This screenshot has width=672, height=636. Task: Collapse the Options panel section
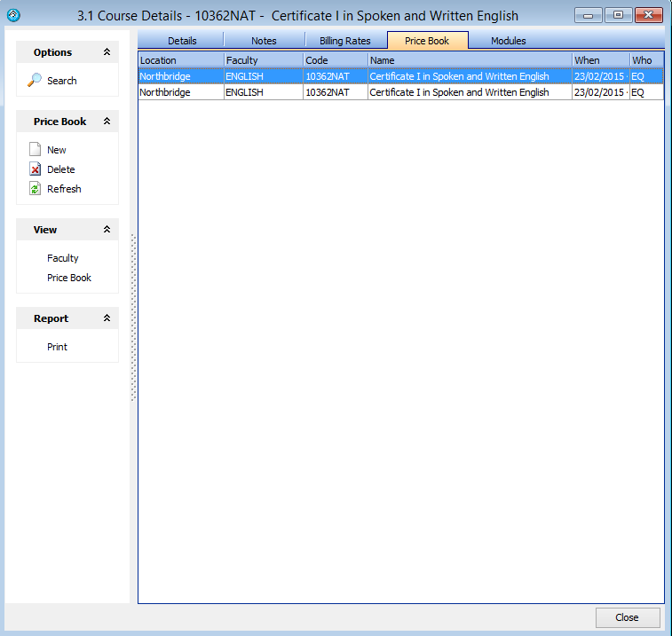[x=107, y=52]
